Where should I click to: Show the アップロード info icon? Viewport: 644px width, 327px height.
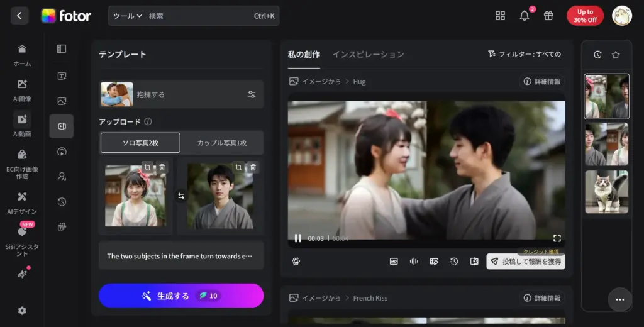click(x=148, y=121)
